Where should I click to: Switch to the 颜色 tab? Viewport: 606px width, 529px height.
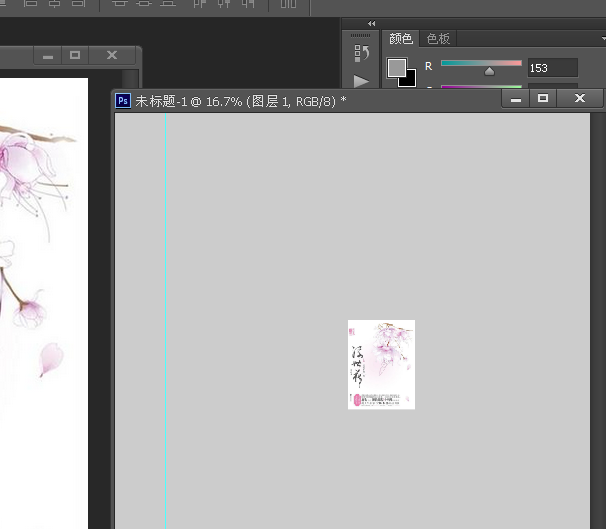(401, 39)
